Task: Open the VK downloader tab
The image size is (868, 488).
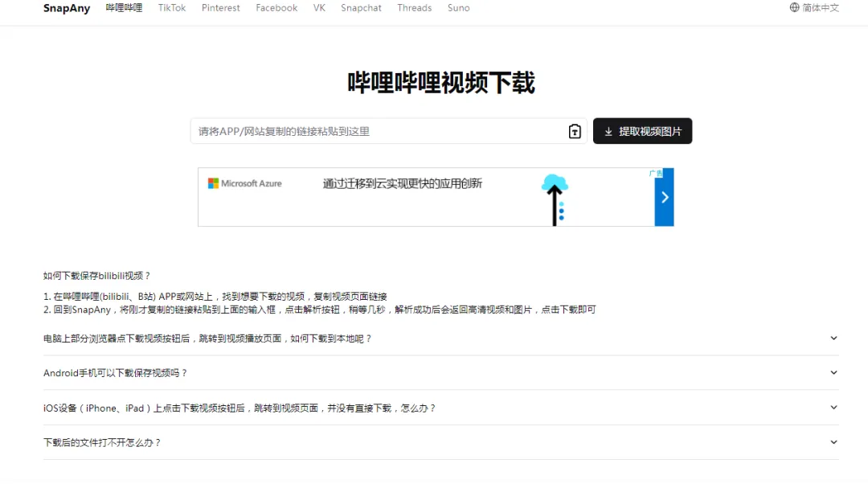Action: (x=319, y=8)
